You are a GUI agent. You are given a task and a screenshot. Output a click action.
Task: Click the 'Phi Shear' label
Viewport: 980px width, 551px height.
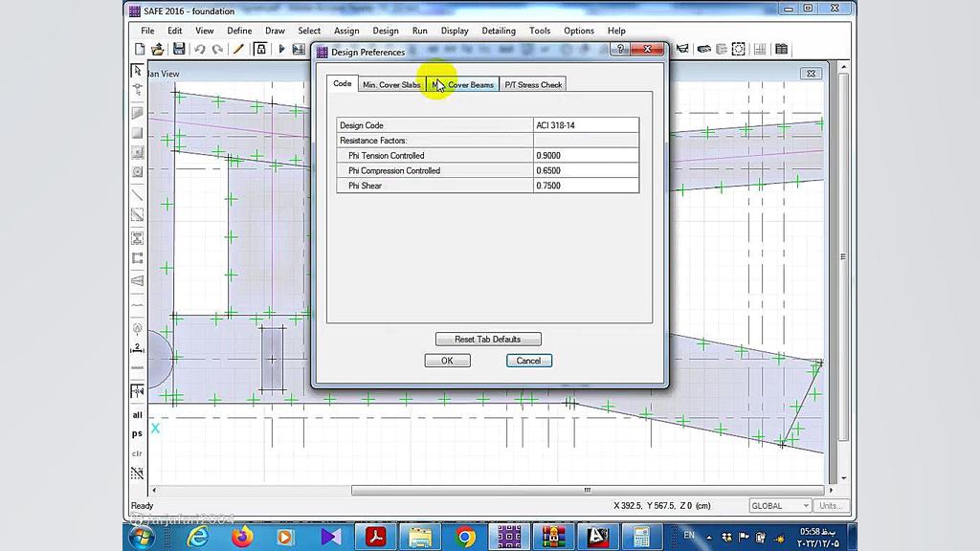(365, 186)
